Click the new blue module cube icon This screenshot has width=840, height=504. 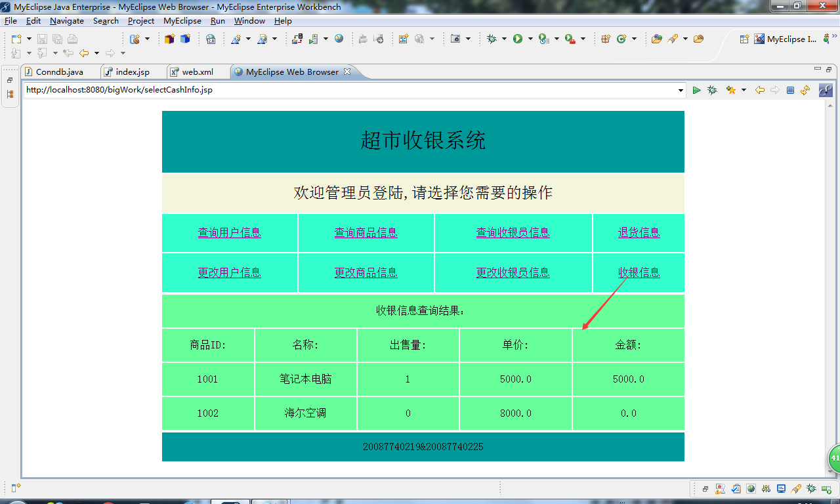point(185,39)
